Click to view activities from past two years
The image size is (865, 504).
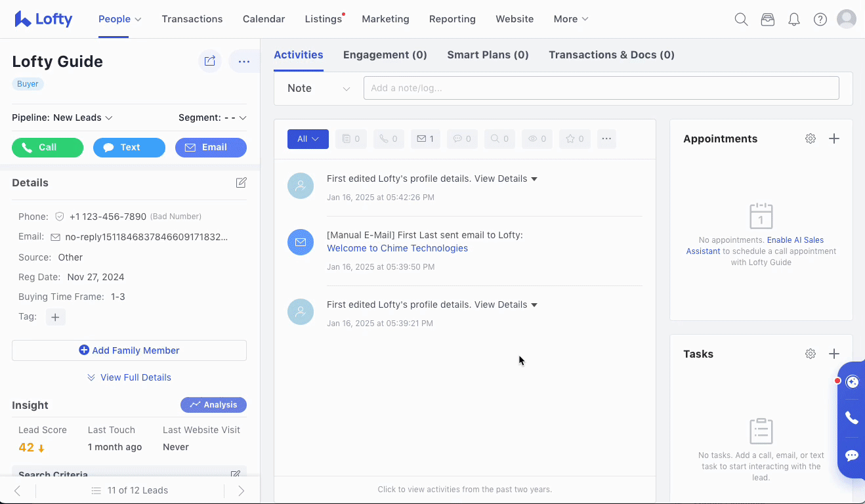(x=465, y=490)
